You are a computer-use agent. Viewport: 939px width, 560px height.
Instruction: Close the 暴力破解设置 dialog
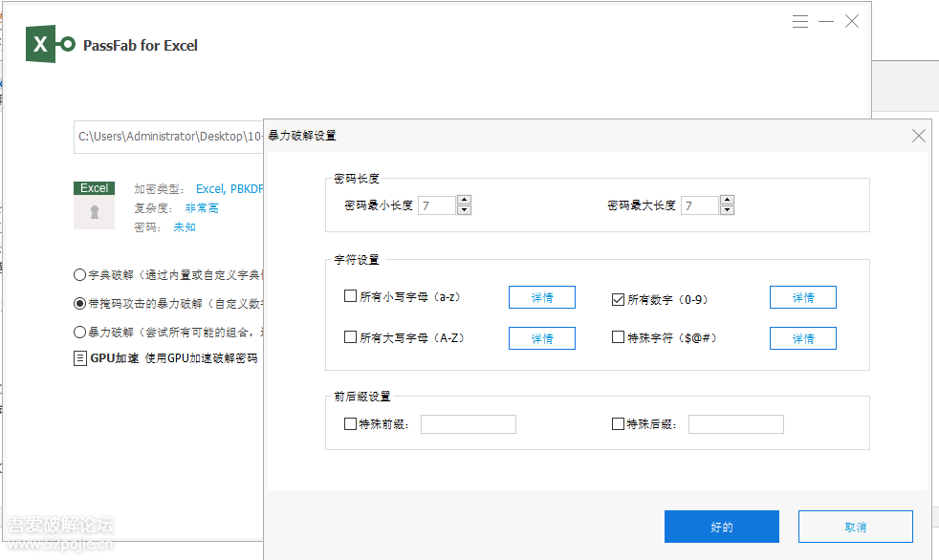pyautogui.click(x=919, y=136)
